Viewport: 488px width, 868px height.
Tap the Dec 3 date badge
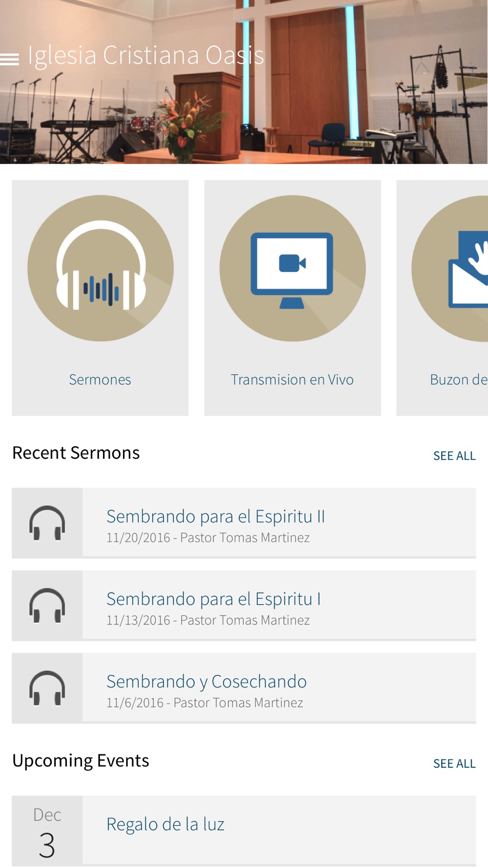click(47, 831)
